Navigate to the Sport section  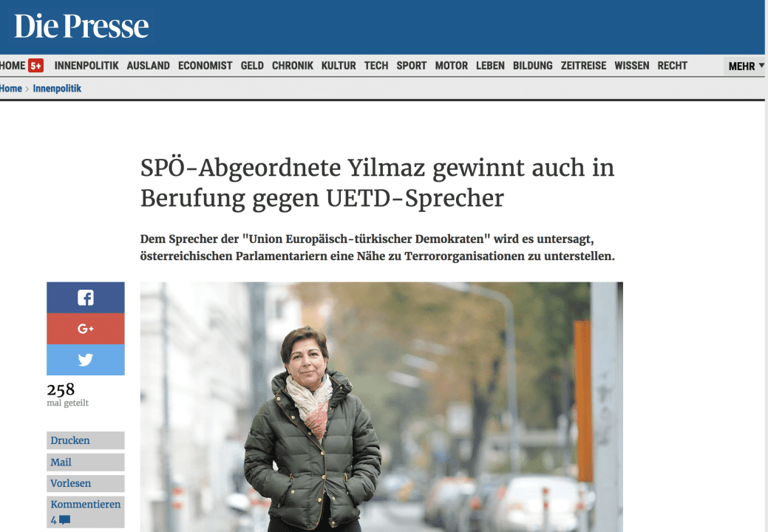pyautogui.click(x=412, y=66)
